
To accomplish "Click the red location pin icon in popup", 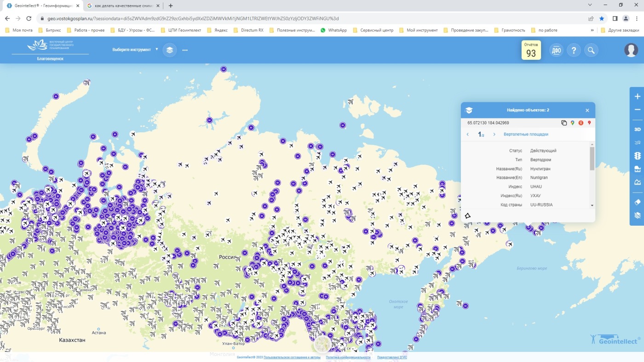I will point(589,123).
